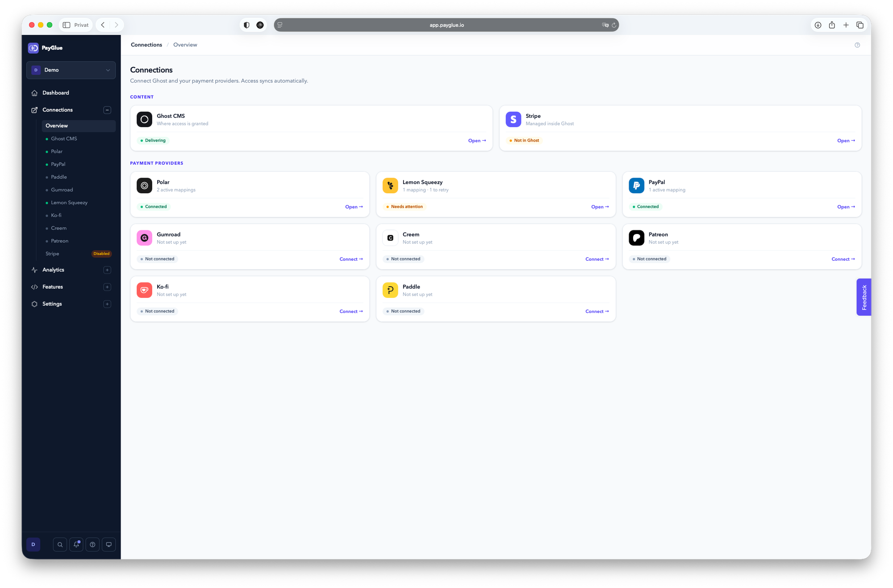Open notifications bell in sidebar footer

76,545
